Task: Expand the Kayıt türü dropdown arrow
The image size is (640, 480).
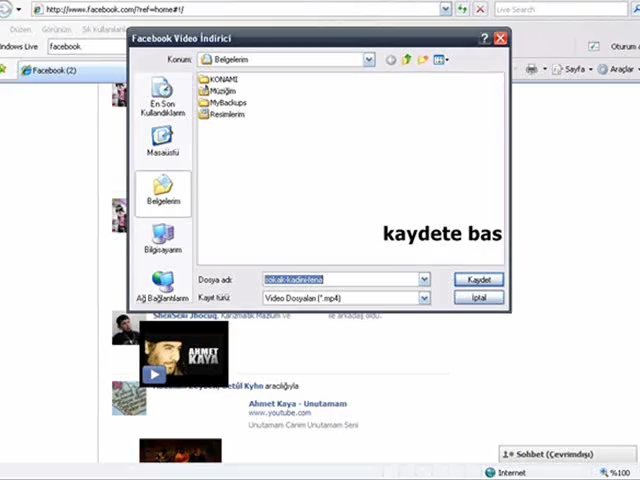Action: pyautogui.click(x=424, y=298)
